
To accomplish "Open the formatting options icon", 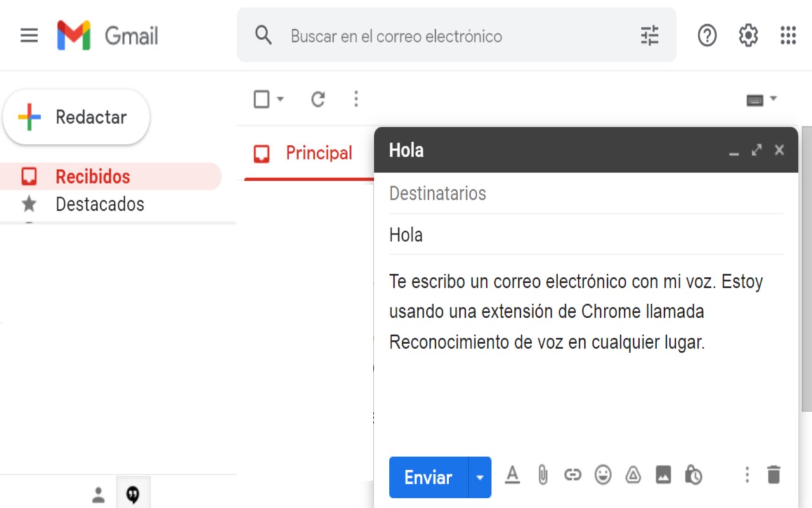I will [x=512, y=475].
